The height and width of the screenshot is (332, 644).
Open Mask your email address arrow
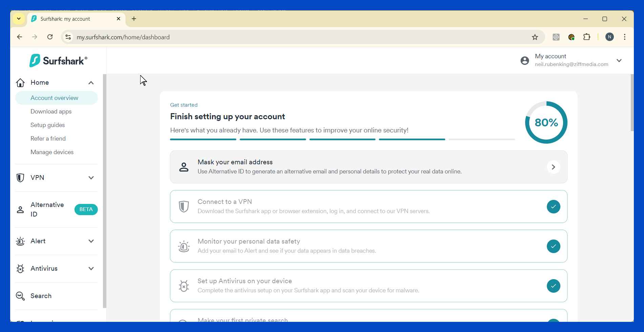(x=553, y=167)
